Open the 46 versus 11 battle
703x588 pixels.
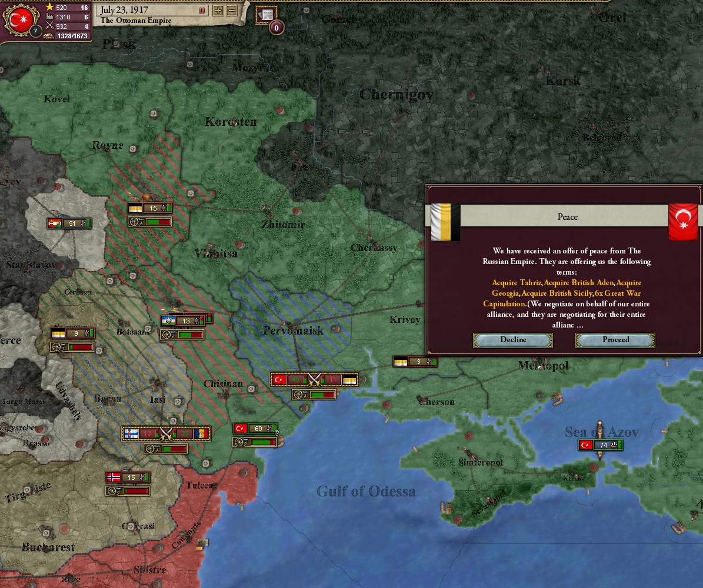tap(314, 380)
